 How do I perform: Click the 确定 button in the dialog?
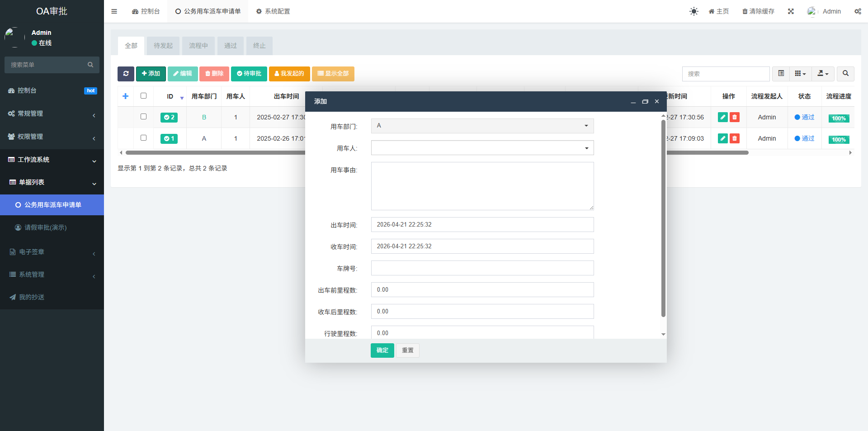382,350
